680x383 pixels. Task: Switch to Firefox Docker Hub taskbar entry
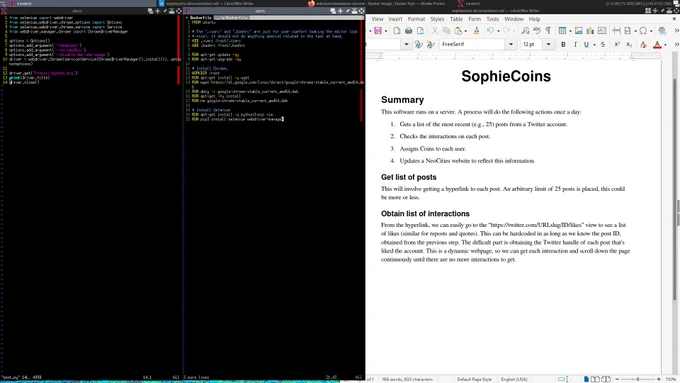[376, 3]
